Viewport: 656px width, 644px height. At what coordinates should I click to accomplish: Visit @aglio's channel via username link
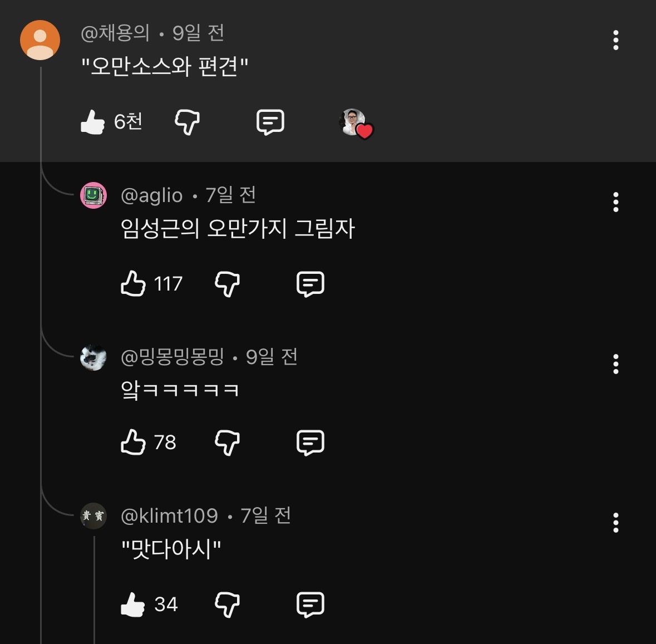151,195
